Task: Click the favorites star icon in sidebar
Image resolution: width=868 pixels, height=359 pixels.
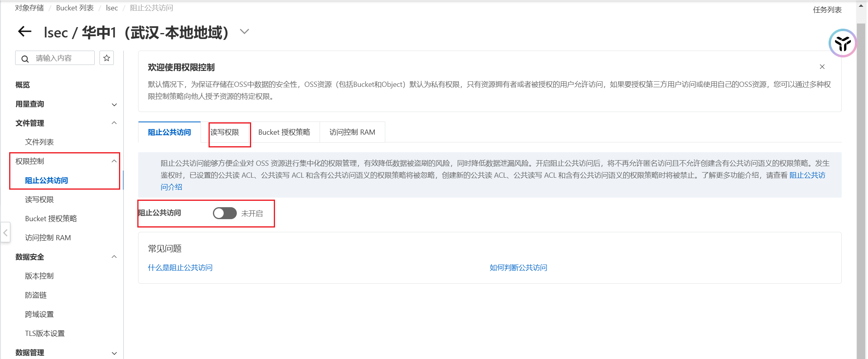Action: (107, 58)
